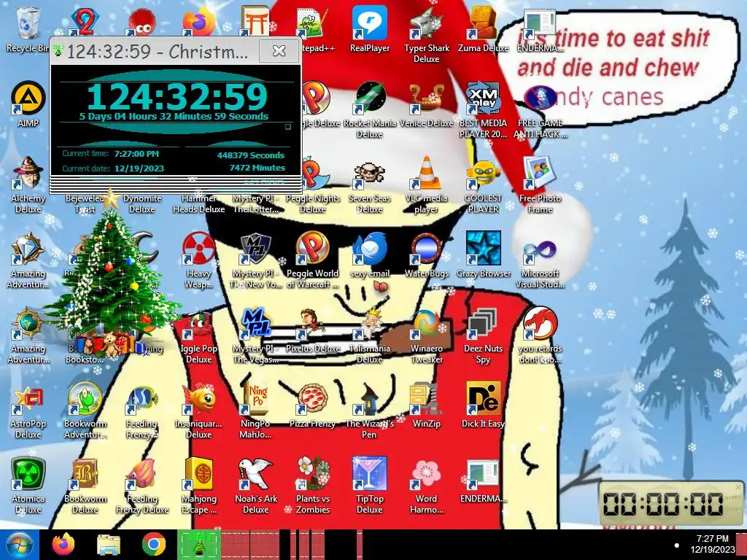The width and height of the screenshot is (747, 560).
Task: Open the Feeding Frenzy Deluxe icon
Action: click(142, 486)
